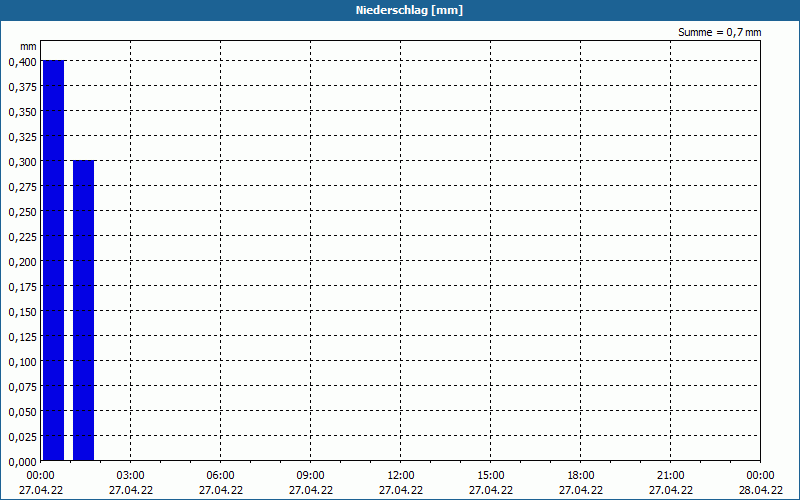Click the 0,175 y-axis label
This screenshot has height=500, width=800.
(x=22, y=287)
